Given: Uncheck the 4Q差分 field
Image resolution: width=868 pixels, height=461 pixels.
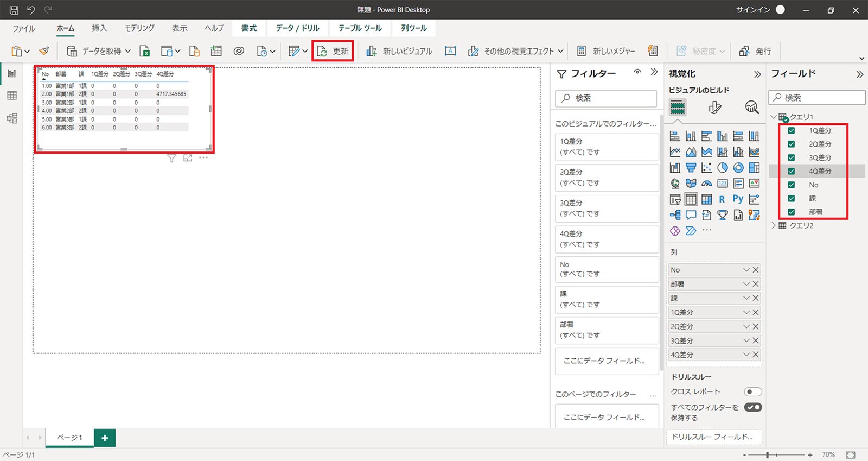Looking at the screenshot, I should click(x=792, y=171).
